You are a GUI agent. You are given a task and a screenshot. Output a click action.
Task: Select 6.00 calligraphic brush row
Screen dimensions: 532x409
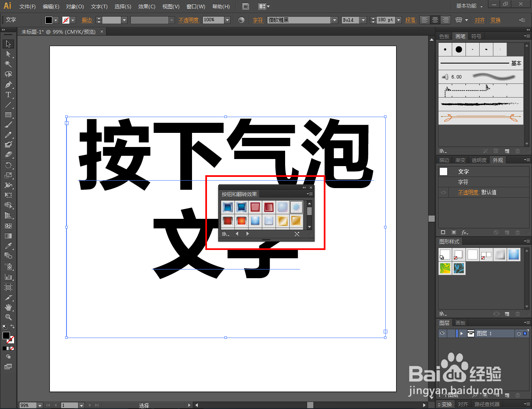(481, 77)
